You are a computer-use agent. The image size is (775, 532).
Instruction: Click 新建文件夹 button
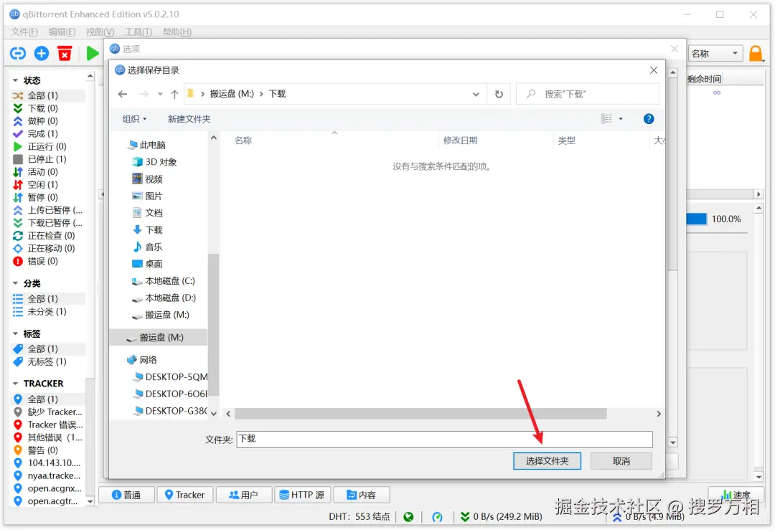[x=189, y=119]
